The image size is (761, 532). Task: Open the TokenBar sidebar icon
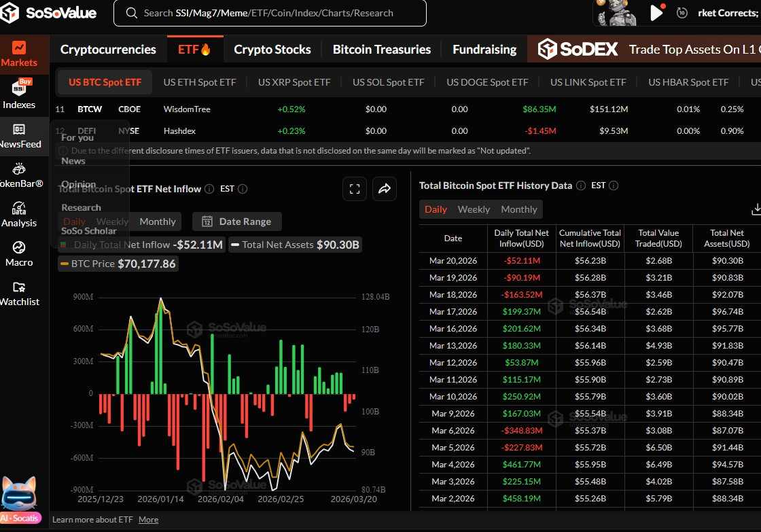(19, 174)
